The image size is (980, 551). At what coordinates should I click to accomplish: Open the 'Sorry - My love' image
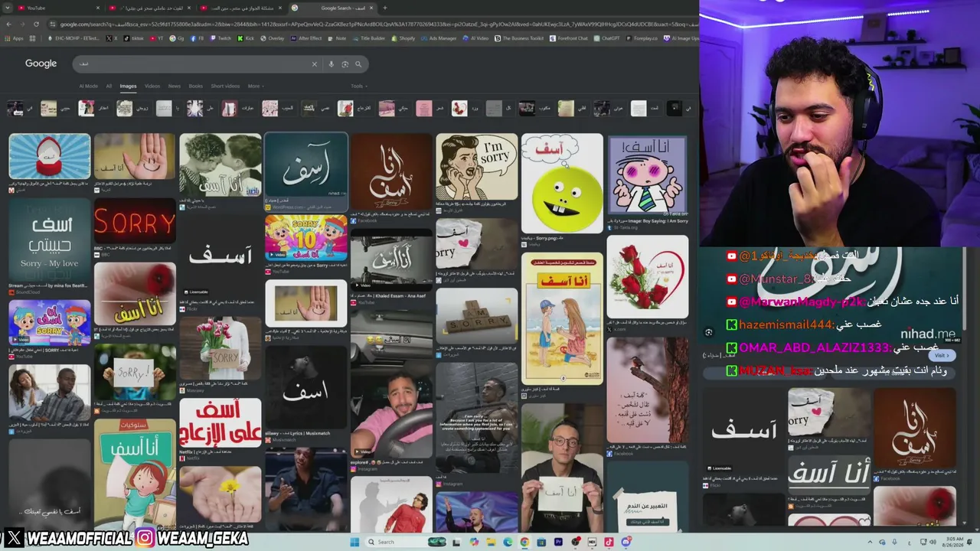(x=49, y=241)
